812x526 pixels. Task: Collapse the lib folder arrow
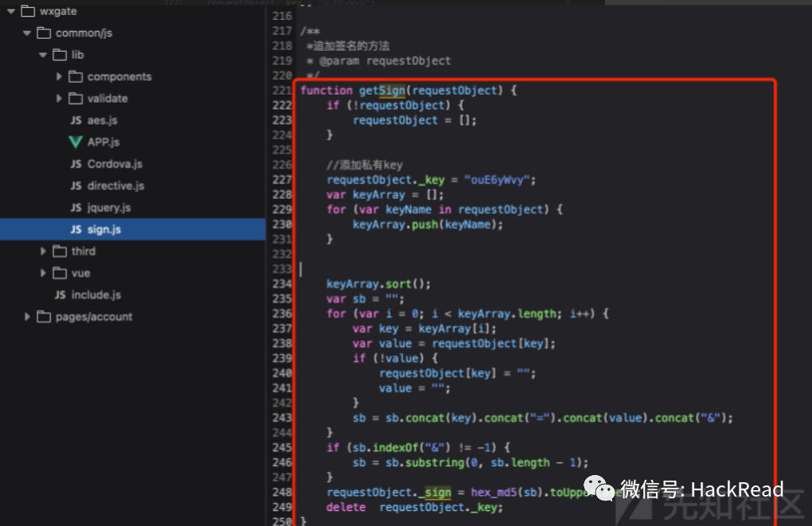click(x=43, y=55)
